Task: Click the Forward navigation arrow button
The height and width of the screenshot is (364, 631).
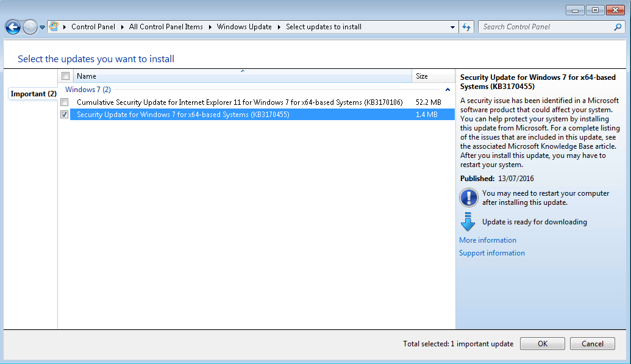Action: pyautogui.click(x=30, y=27)
